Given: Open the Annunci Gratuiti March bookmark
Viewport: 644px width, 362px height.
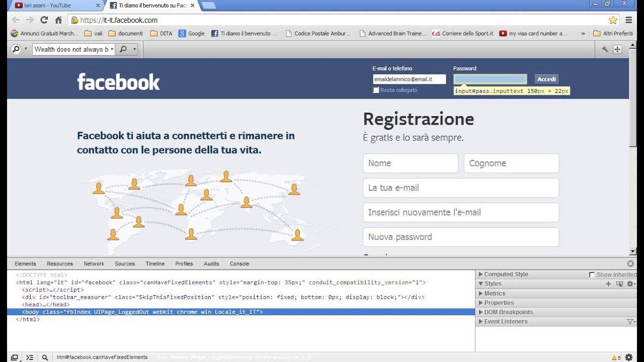Looking at the screenshot, I should (44, 34).
